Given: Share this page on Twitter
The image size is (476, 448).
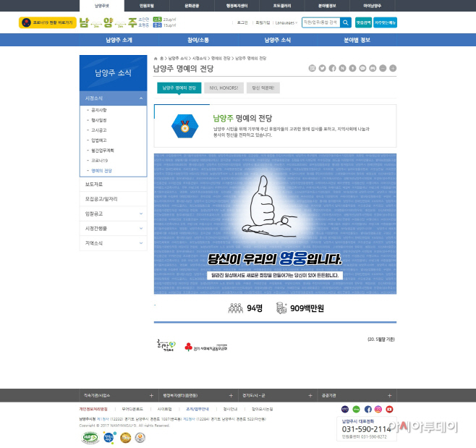Looking at the screenshot, I should (323, 68).
